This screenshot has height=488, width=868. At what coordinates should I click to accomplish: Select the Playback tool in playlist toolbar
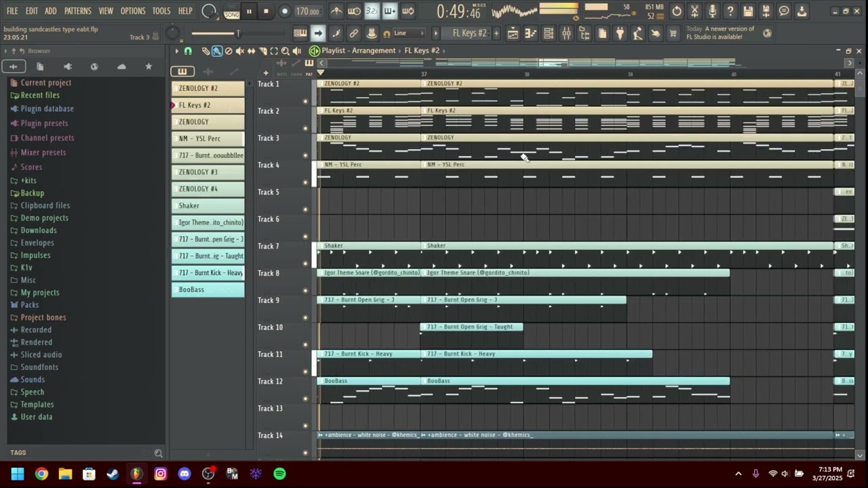[297, 51]
